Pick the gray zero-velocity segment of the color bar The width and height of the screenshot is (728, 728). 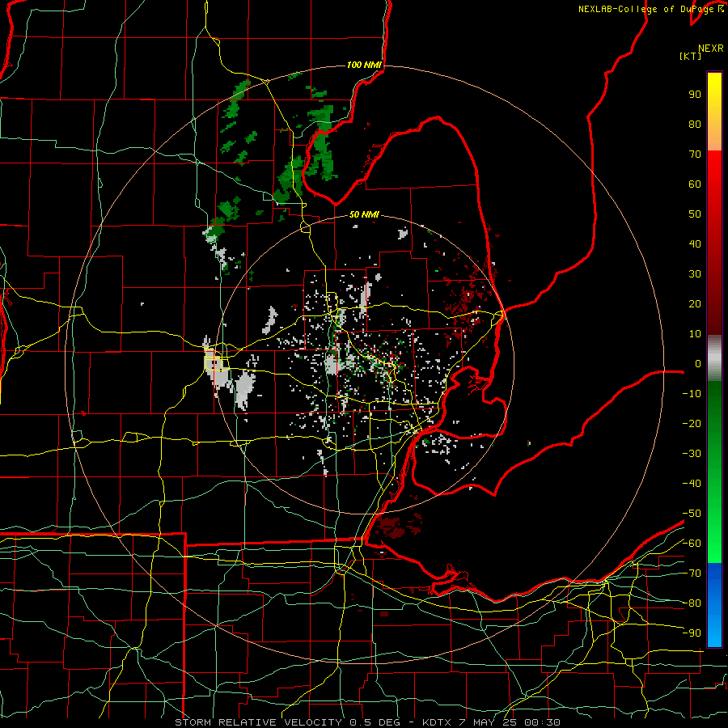point(714,358)
